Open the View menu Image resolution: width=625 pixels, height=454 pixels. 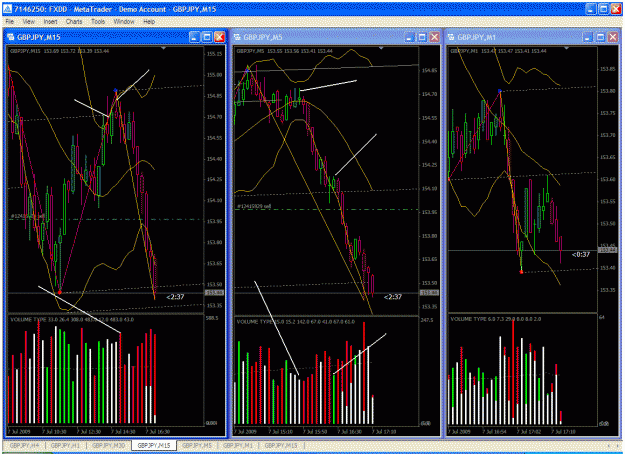[28, 22]
